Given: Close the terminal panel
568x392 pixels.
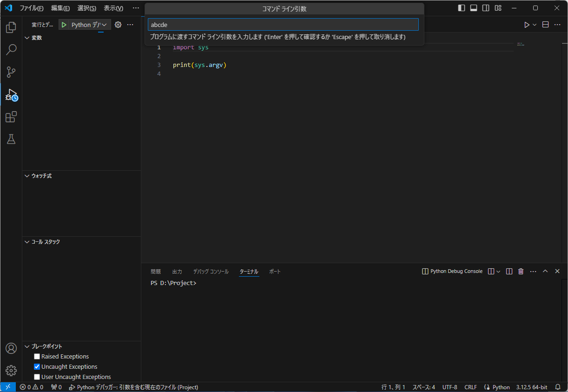Looking at the screenshot, I should pos(557,271).
